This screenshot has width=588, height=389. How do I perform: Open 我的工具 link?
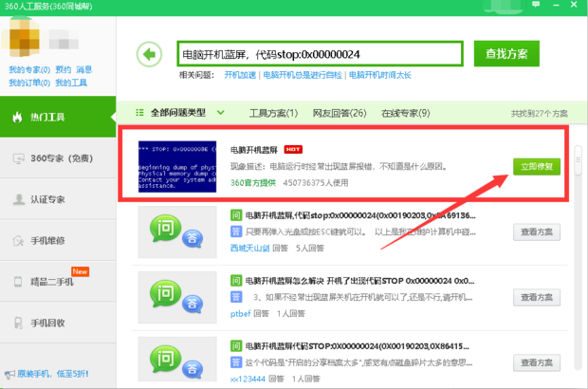pos(71,83)
